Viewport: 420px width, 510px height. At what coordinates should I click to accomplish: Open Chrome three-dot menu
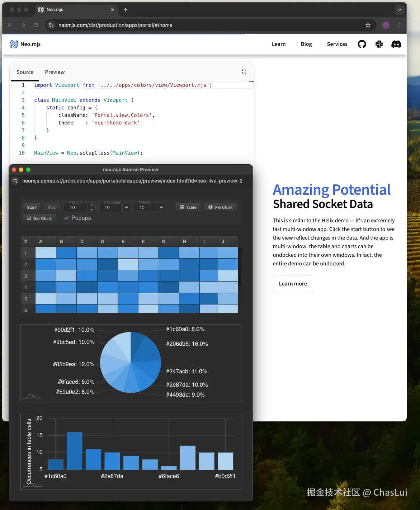pyautogui.click(x=399, y=25)
